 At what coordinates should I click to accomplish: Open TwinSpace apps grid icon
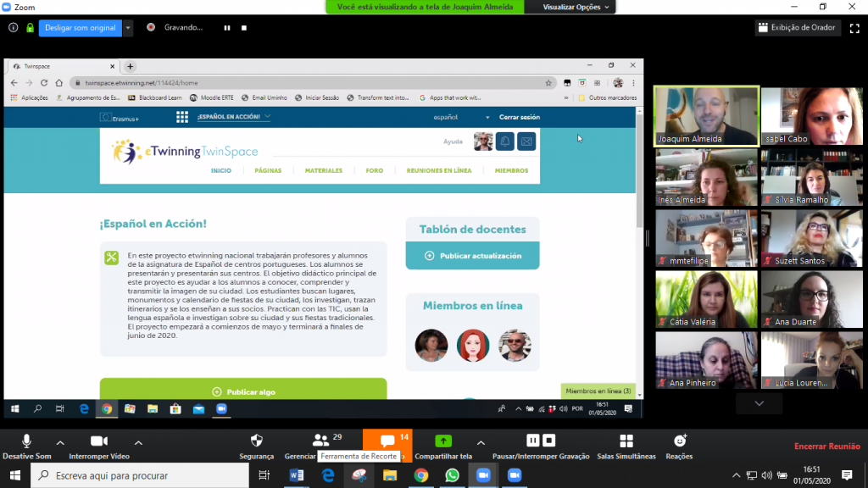[182, 117]
